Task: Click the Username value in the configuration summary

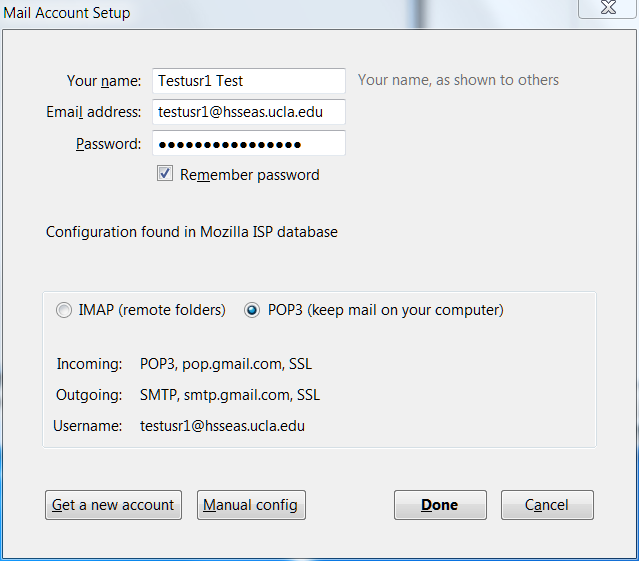Action: click(222, 426)
